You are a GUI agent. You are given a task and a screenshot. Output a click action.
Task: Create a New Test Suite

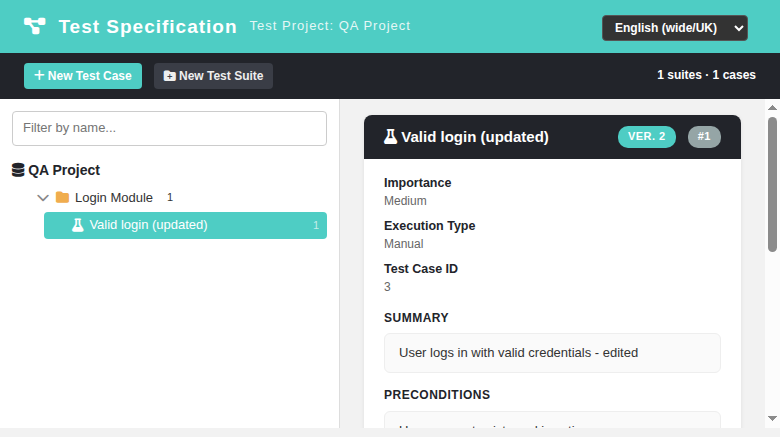(213, 76)
